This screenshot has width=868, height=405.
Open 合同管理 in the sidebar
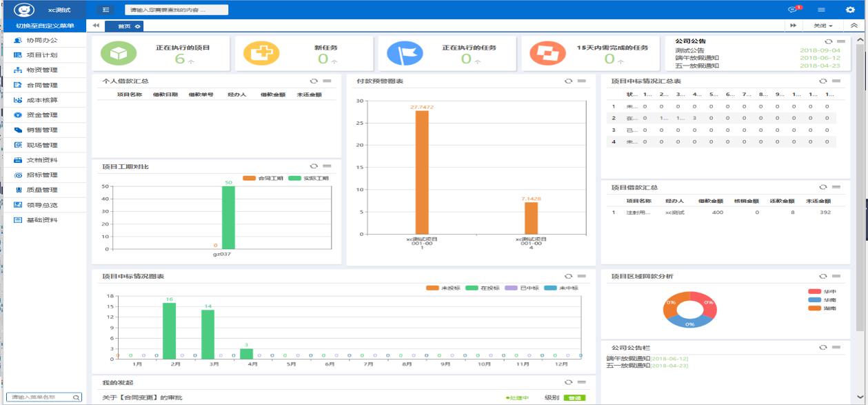41,85
